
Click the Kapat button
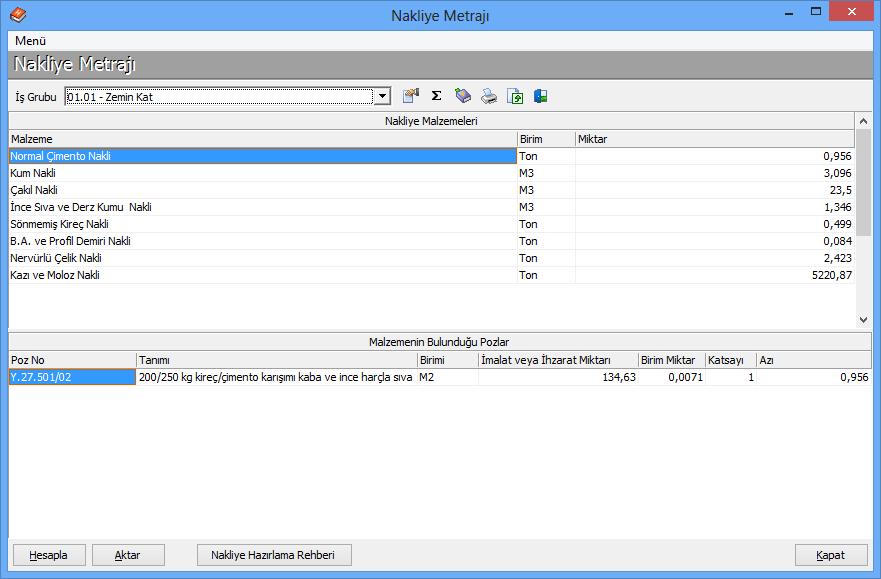[x=830, y=555]
